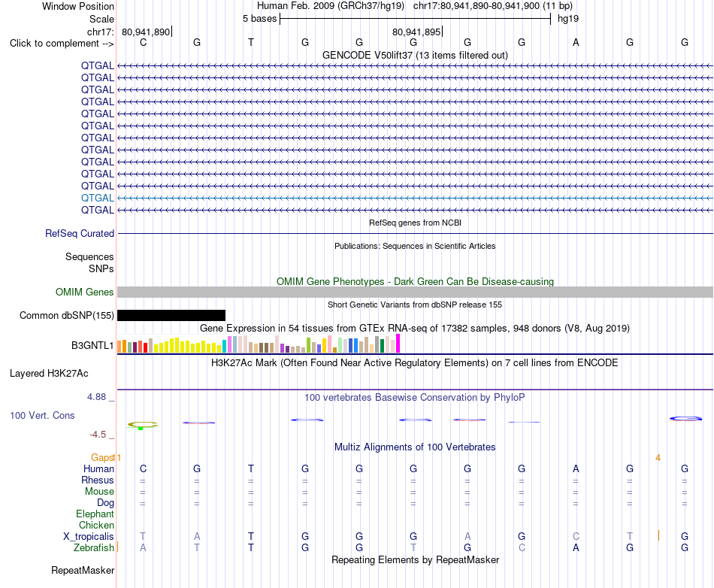Click the 80,941,890 position marker
Viewport: 714px width, 588px height.
pos(146,32)
